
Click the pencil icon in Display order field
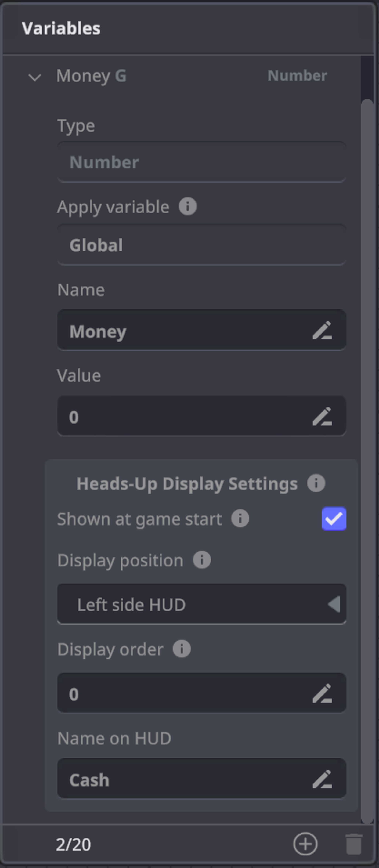coord(322,693)
